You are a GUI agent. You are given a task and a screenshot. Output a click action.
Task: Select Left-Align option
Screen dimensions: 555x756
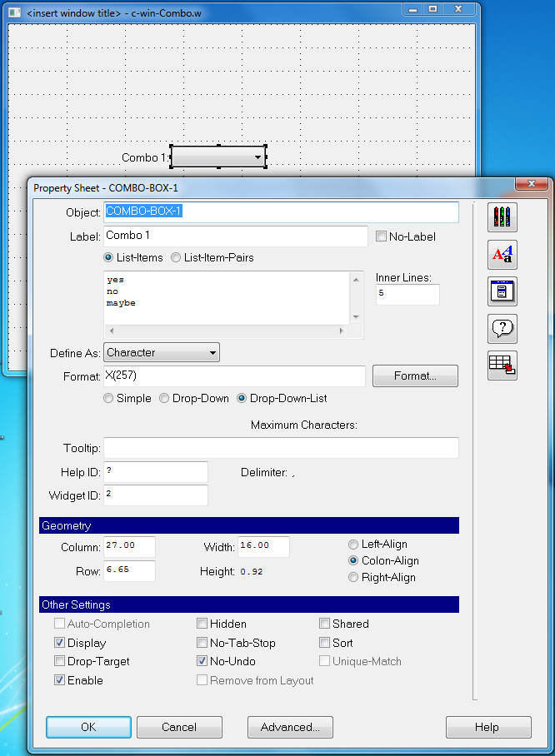[x=353, y=545]
